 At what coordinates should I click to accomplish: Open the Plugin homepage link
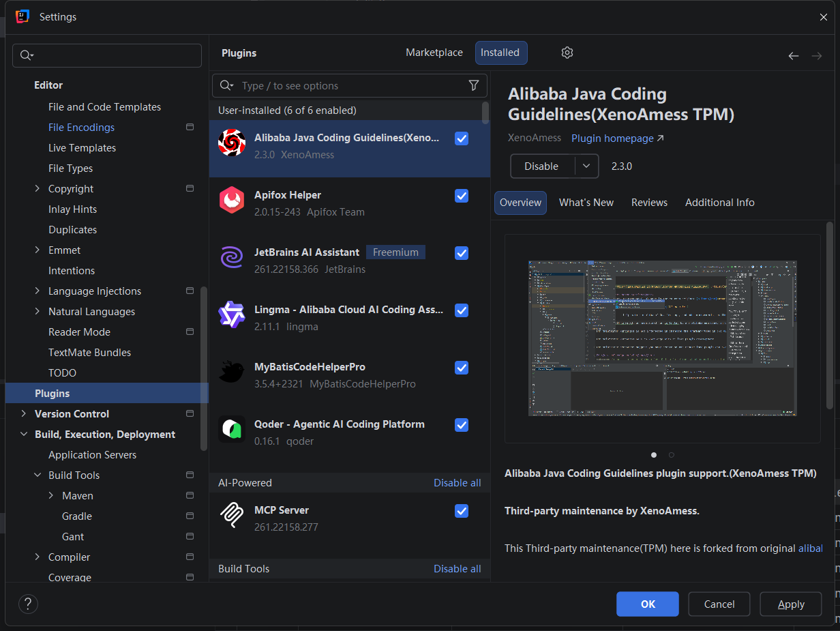point(617,138)
